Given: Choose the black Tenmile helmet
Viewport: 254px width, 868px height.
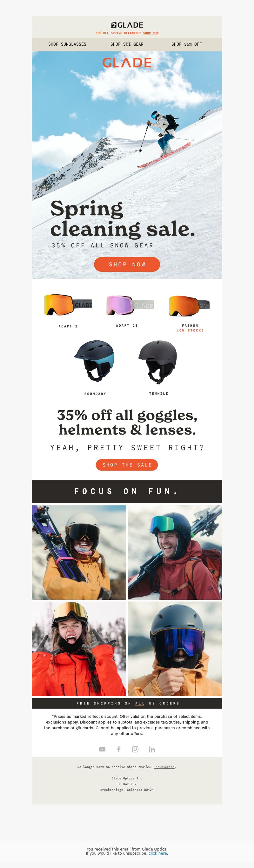Looking at the screenshot, I should (157, 362).
